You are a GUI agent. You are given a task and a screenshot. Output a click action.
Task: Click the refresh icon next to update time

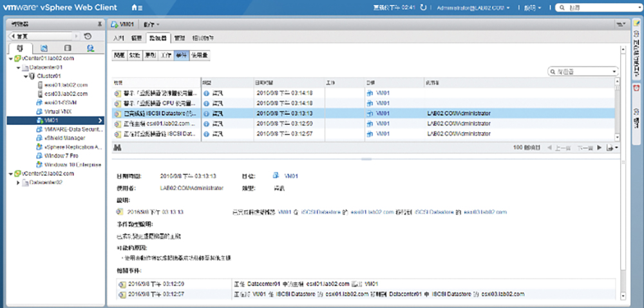pyautogui.click(x=424, y=7)
